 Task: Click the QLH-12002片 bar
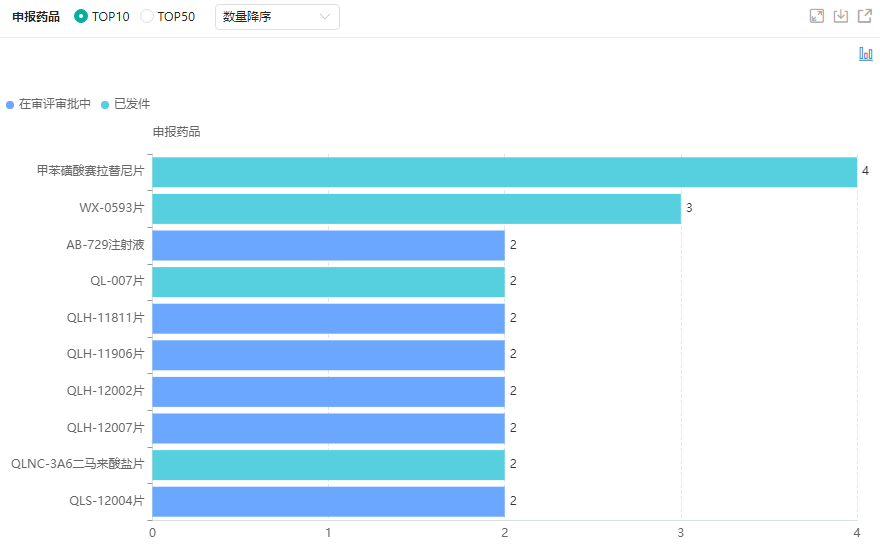click(328, 391)
